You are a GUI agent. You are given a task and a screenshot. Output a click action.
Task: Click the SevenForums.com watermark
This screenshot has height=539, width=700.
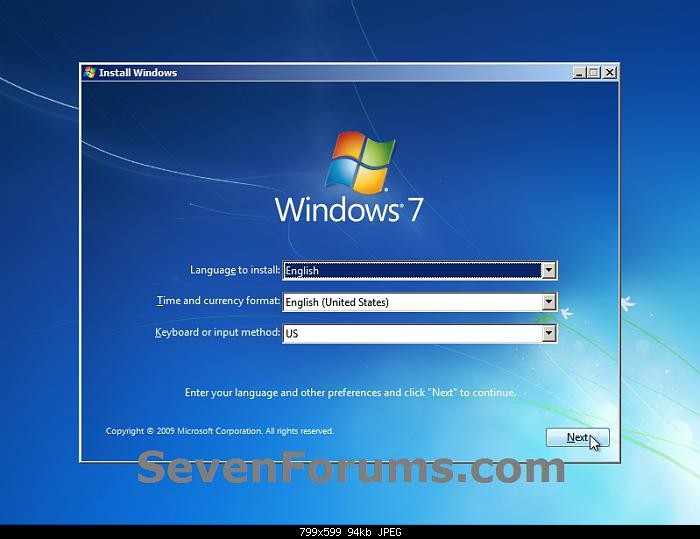point(350,468)
